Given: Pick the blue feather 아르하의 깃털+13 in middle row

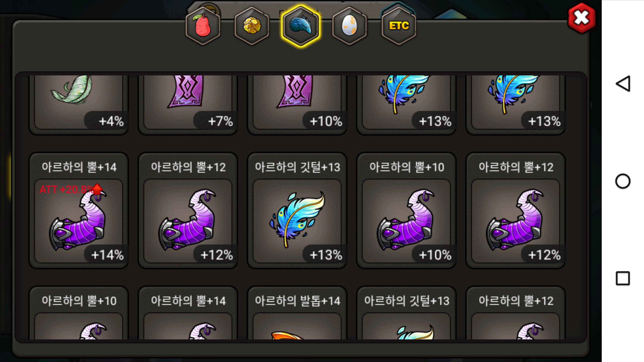Looking at the screenshot, I should coord(297,211).
